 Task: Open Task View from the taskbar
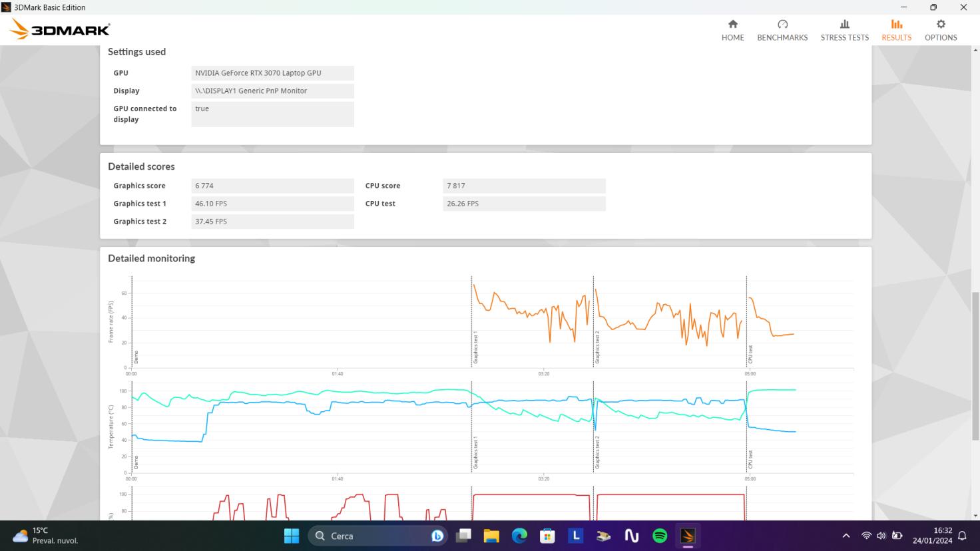463,536
